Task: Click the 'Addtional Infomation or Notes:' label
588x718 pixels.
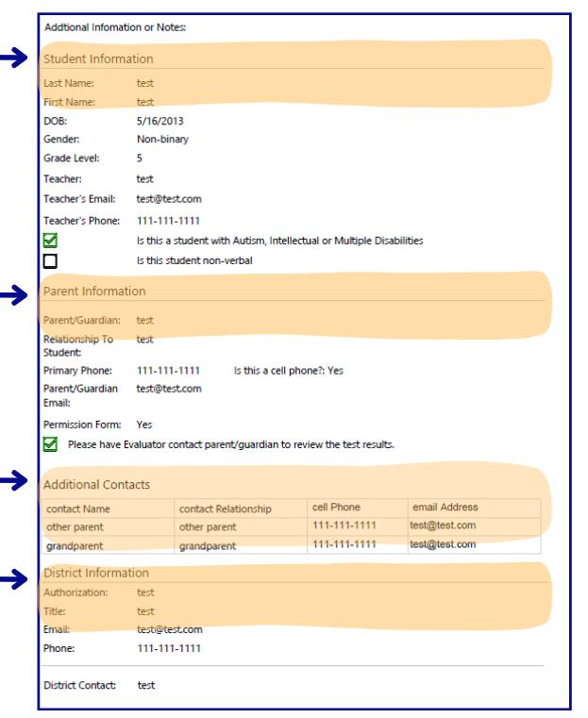Action: coord(115,27)
